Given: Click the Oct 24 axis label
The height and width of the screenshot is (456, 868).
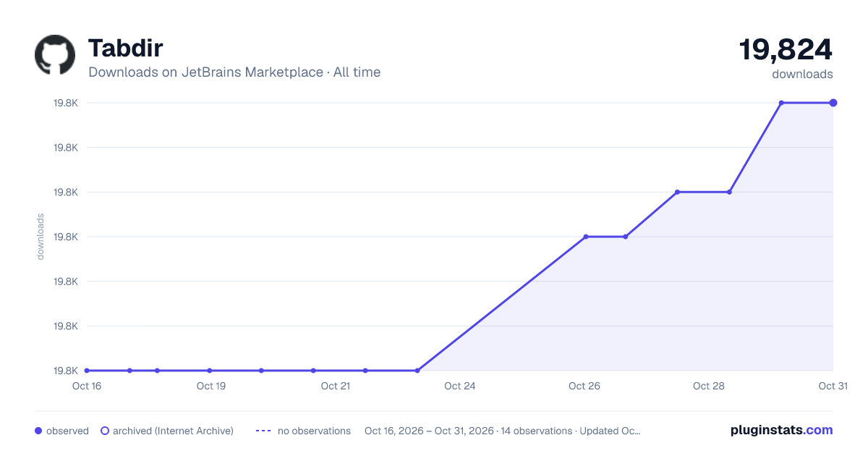Looking at the screenshot, I should [x=460, y=386].
